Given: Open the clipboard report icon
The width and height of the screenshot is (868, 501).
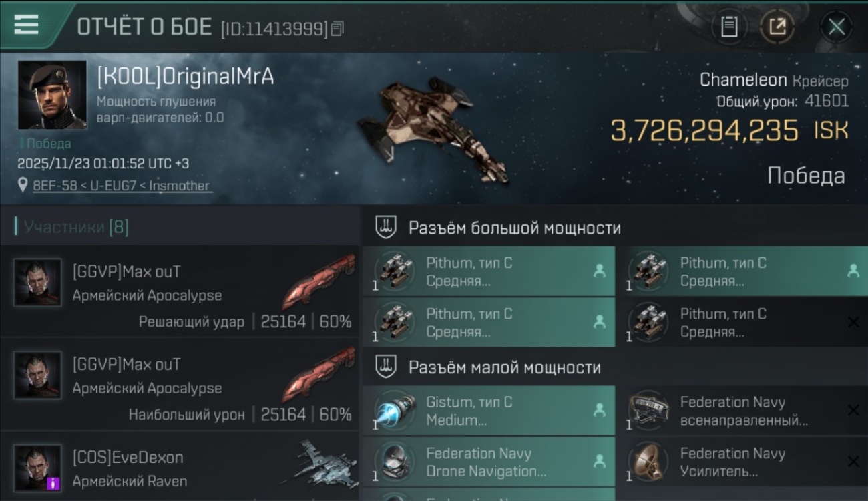Looking at the screenshot, I should point(729,27).
